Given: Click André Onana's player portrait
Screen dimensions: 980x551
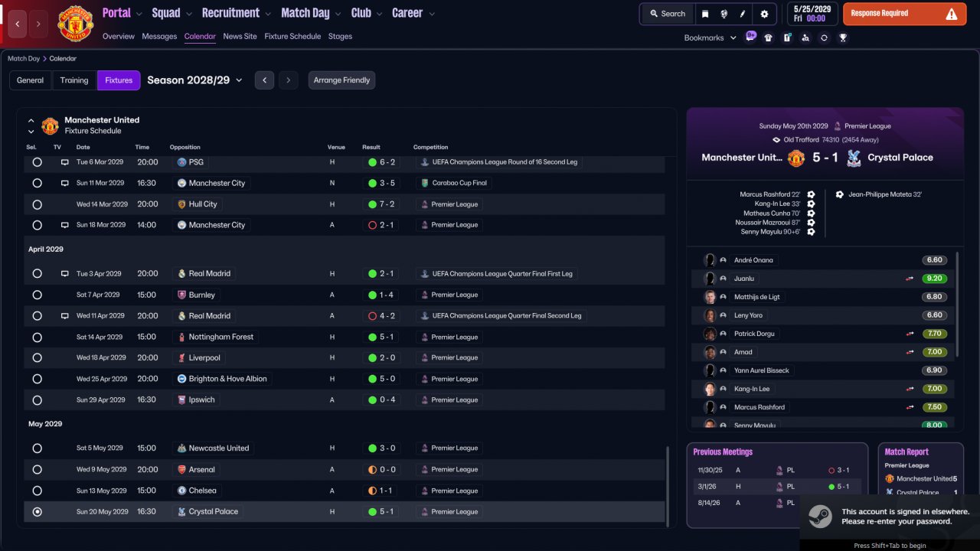Looking at the screenshot, I should 710,260.
